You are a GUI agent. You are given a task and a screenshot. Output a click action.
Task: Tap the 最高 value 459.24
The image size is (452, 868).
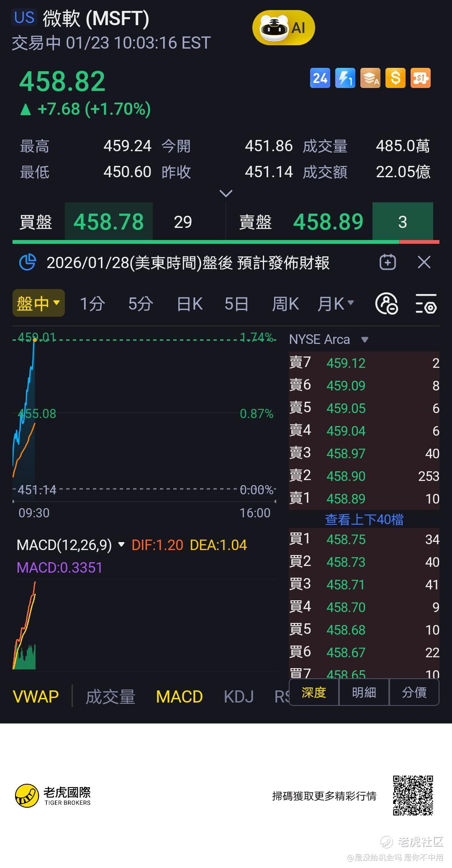(x=127, y=146)
